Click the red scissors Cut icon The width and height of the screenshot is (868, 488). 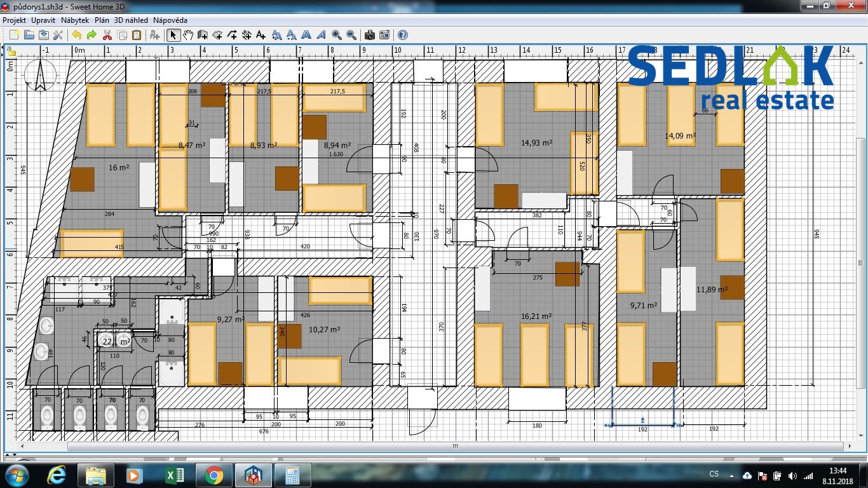107,35
